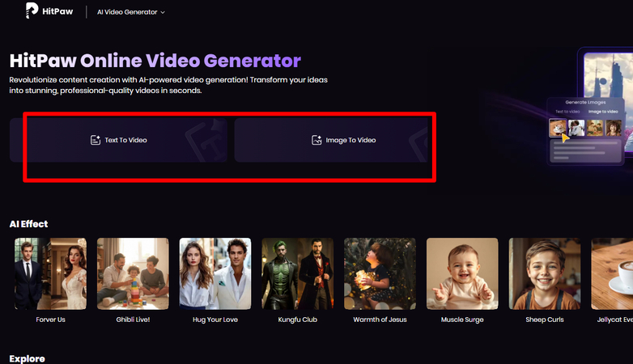Click the Kungfu Club label
Screen dimensions: 633x364
pyautogui.click(x=298, y=320)
